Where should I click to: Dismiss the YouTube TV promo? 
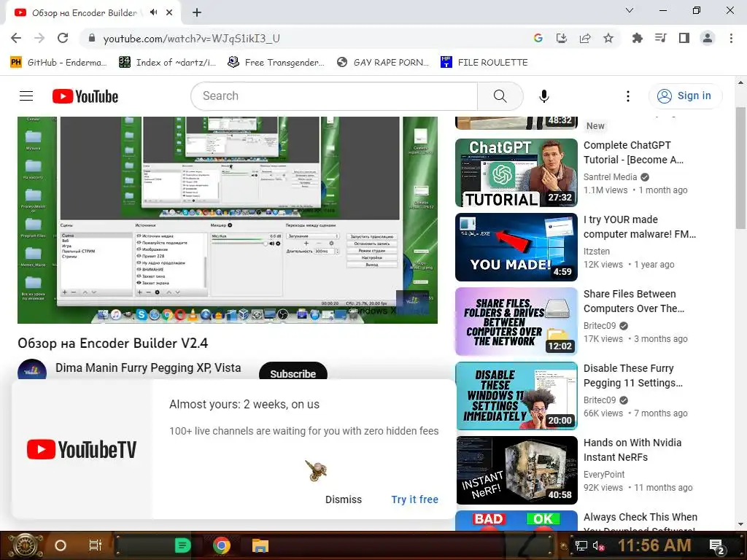pos(344,499)
